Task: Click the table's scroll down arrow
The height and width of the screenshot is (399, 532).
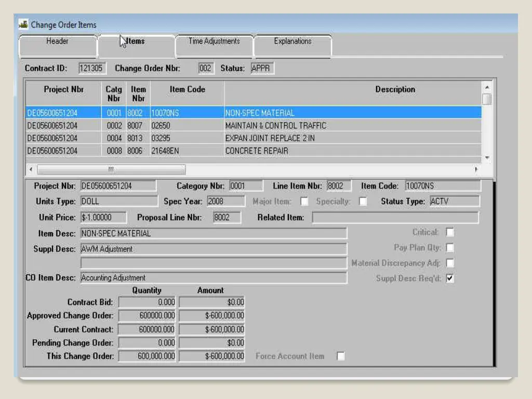Action: point(487,158)
